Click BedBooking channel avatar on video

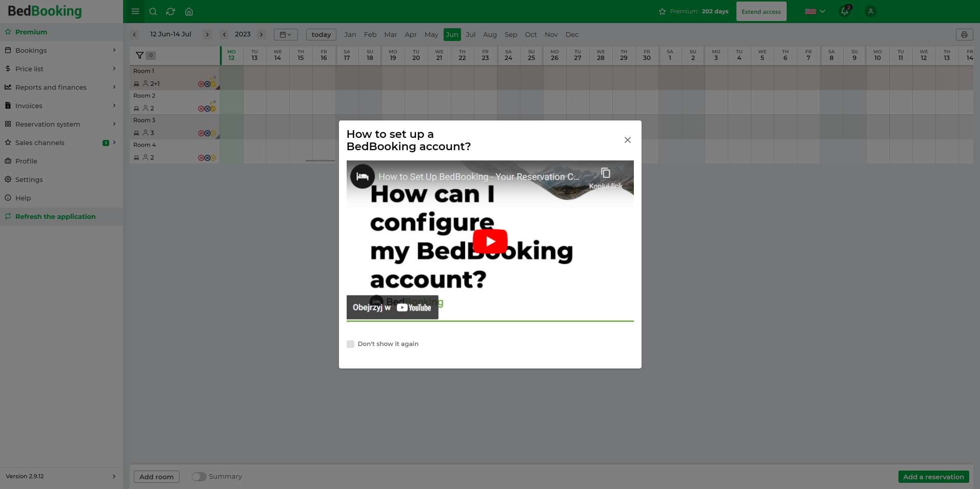363,176
